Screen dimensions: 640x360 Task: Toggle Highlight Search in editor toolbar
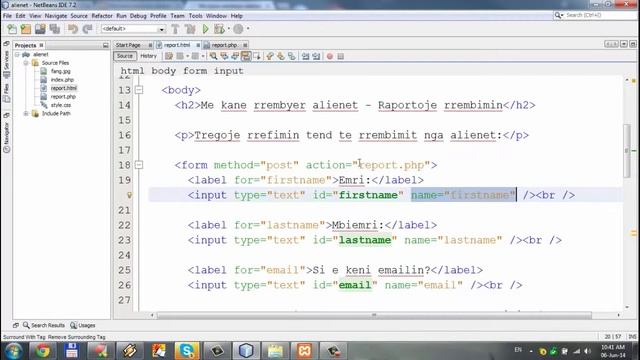246,56
